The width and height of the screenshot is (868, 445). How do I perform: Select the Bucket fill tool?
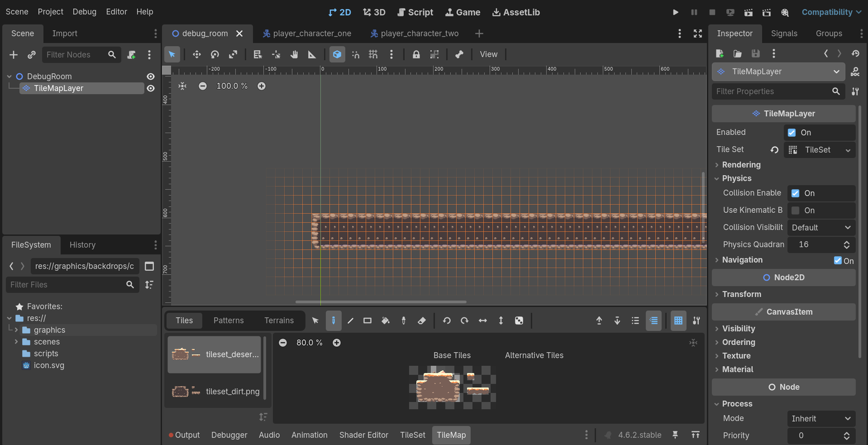pyautogui.click(x=386, y=321)
